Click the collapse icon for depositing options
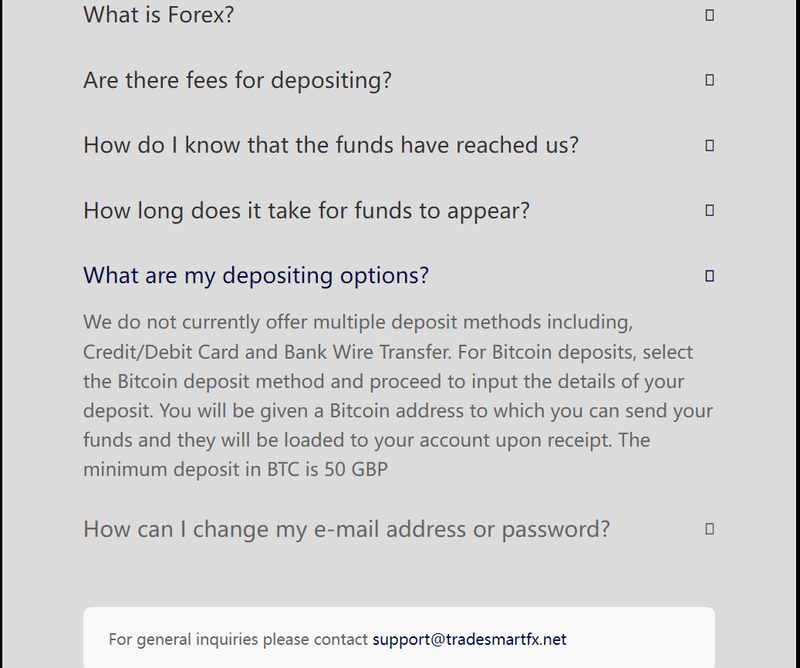 tap(709, 276)
